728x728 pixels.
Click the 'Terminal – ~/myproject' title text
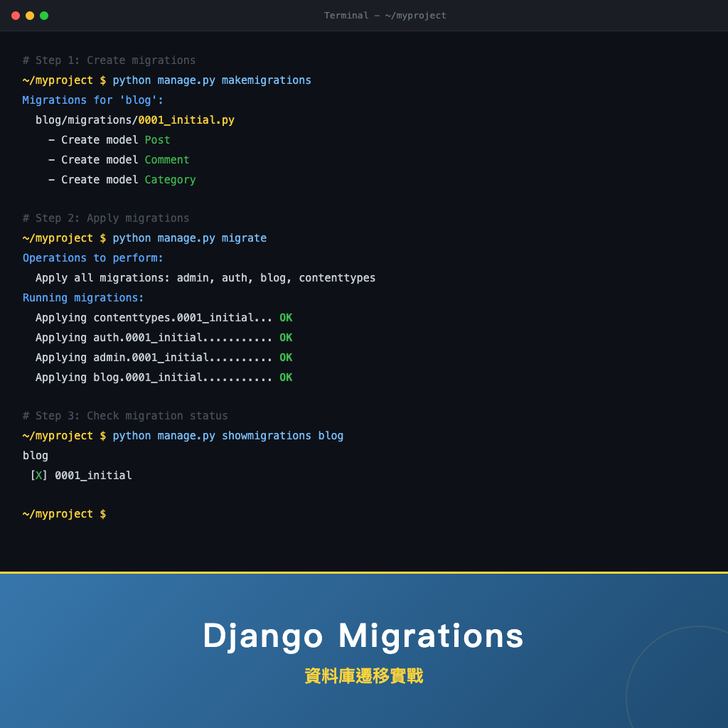pos(385,16)
